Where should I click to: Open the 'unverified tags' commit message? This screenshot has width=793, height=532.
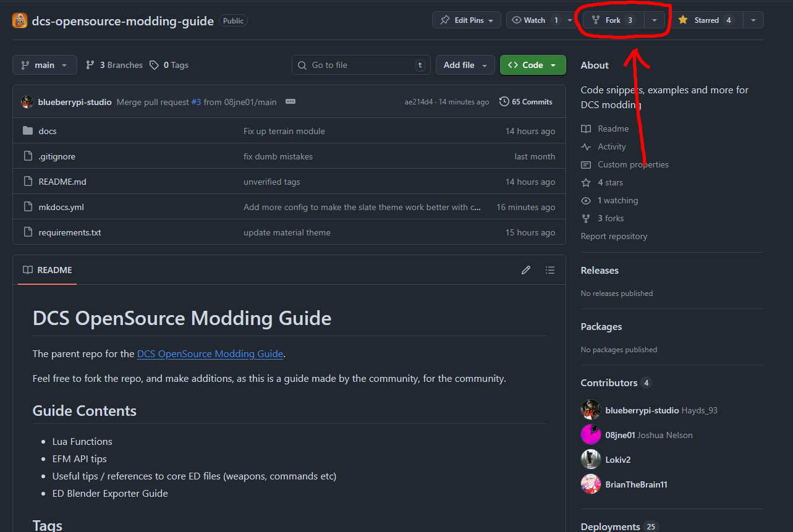[x=272, y=182]
